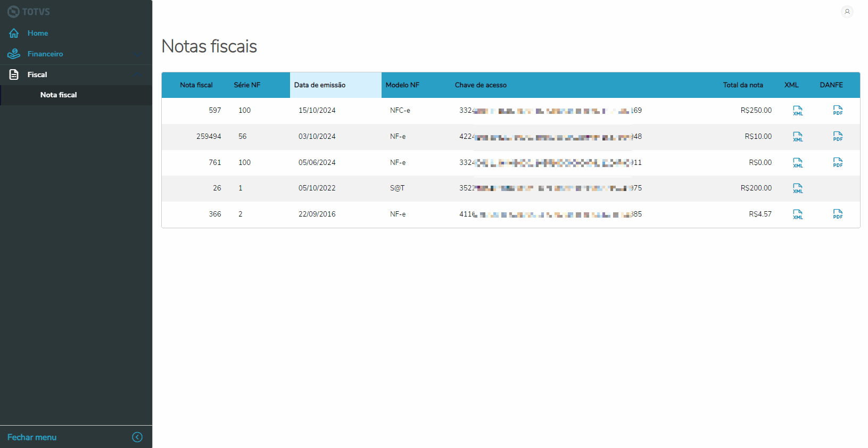The width and height of the screenshot is (868, 448).
Task: Select nota fiscal number 259494 cell
Action: (209, 137)
